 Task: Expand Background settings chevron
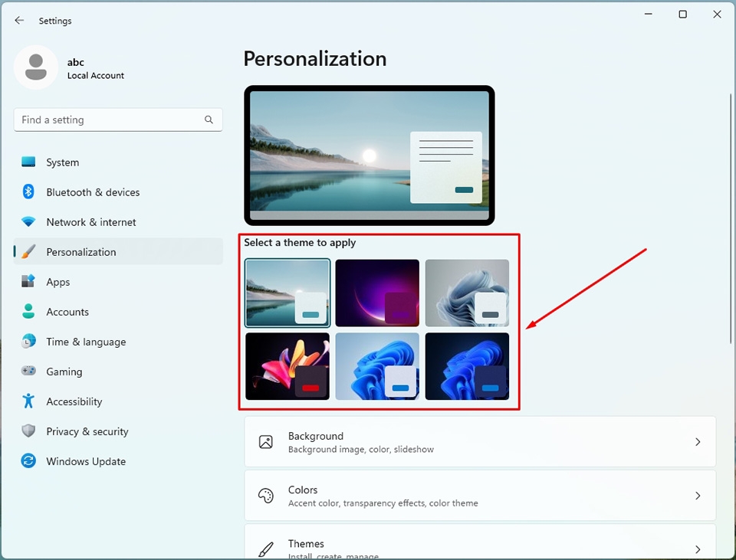(x=698, y=442)
